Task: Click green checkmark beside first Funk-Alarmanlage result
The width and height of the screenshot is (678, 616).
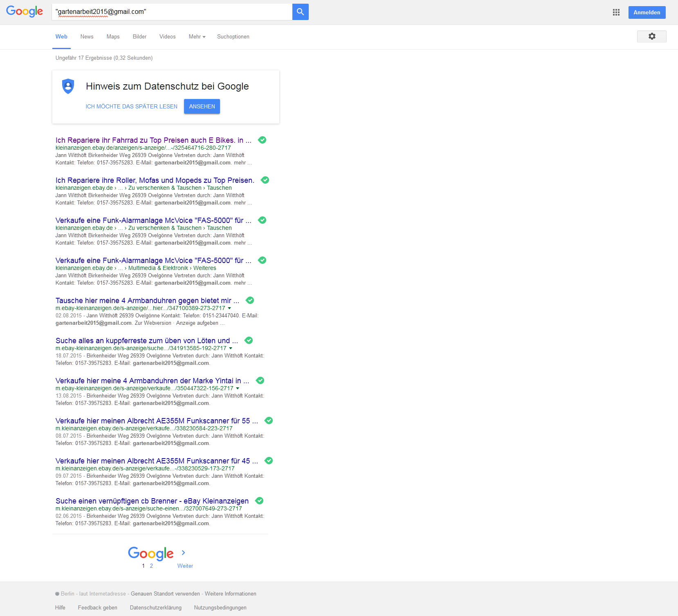Action: click(262, 220)
